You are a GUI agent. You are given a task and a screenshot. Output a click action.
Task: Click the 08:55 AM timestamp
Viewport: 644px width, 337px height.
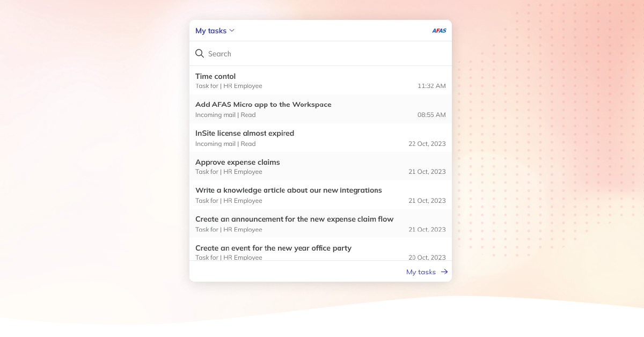[431, 115]
